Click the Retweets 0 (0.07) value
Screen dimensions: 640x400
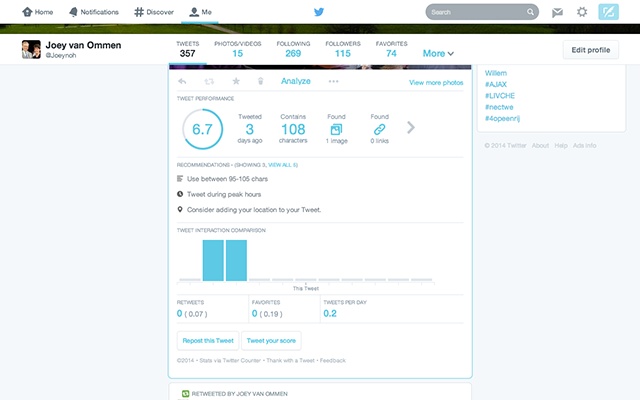(192, 313)
